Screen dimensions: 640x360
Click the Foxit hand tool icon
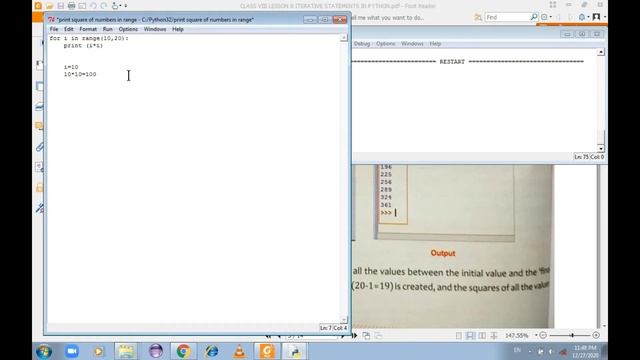coord(115,6)
